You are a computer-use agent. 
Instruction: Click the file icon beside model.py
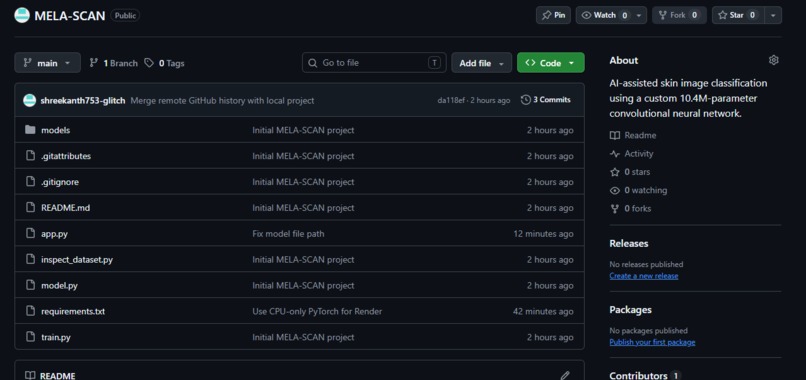click(x=30, y=285)
